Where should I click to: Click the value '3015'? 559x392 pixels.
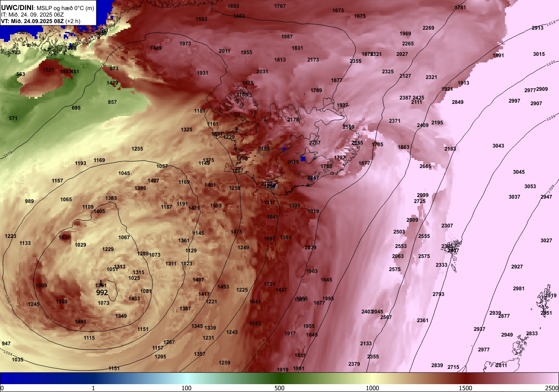[539, 54]
